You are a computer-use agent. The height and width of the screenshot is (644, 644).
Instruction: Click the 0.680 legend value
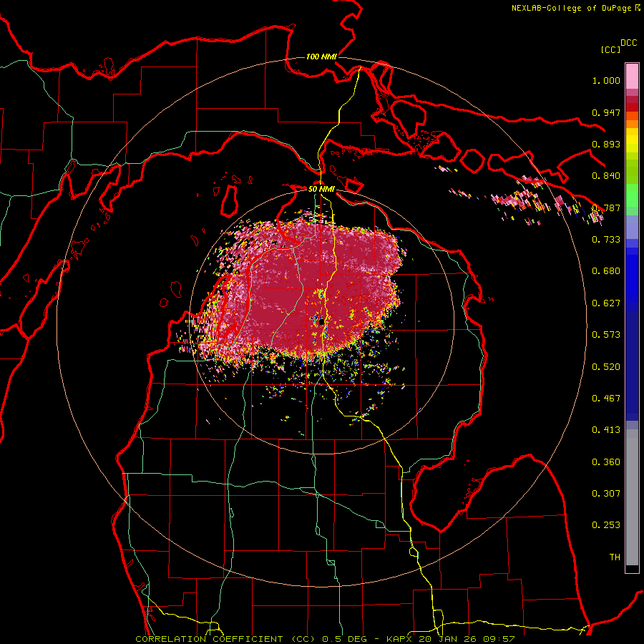[x=606, y=271]
